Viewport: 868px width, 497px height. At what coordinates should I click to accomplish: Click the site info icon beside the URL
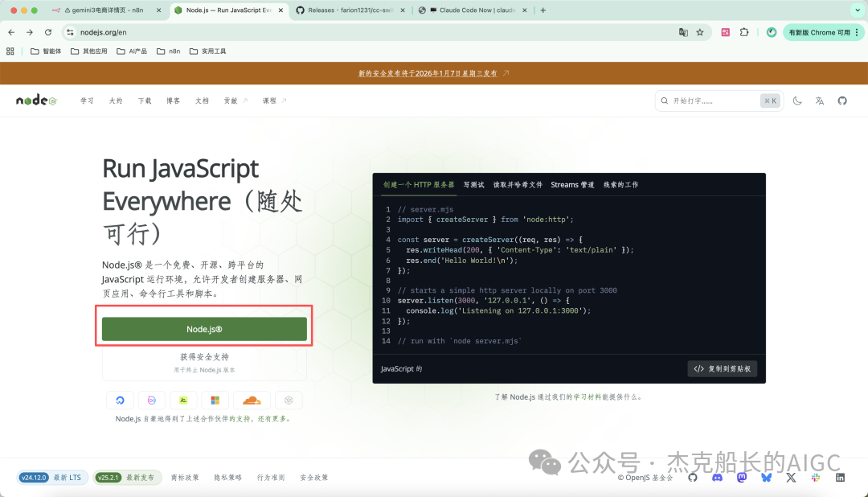click(x=70, y=32)
